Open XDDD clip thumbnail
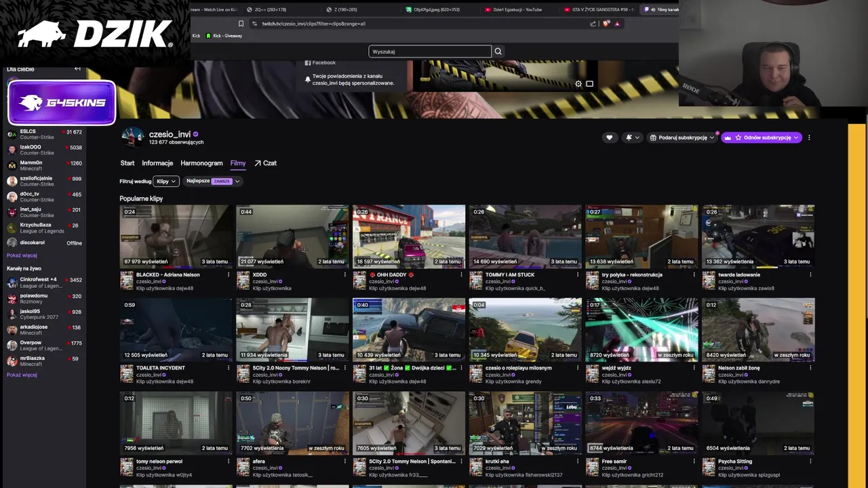The width and height of the screenshot is (868, 488). click(292, 237)
